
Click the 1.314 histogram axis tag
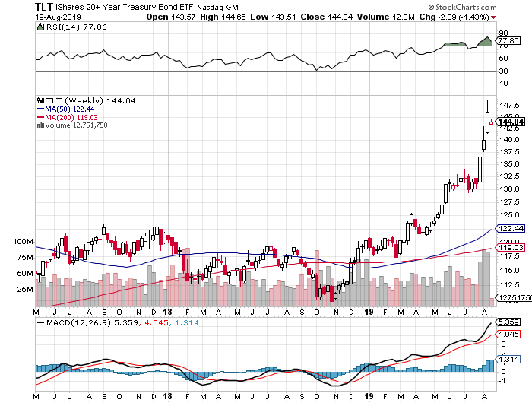508,359
